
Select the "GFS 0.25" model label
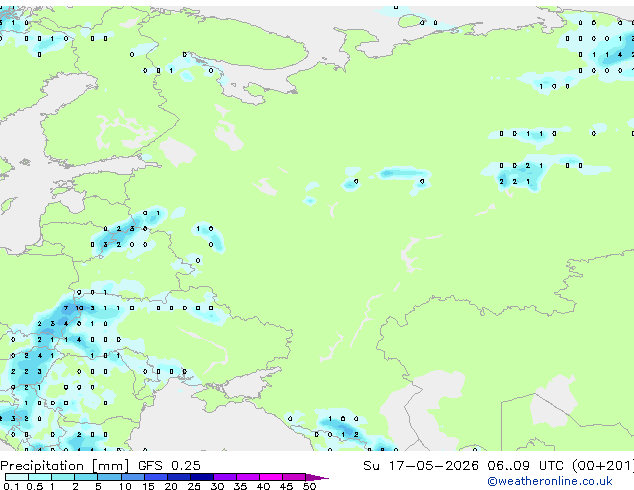(169, 466)
